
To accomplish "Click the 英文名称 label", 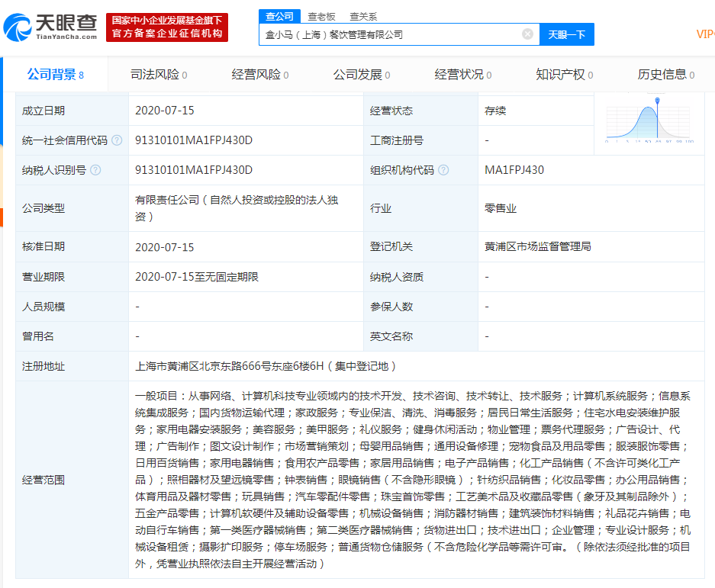I will 391,336.
